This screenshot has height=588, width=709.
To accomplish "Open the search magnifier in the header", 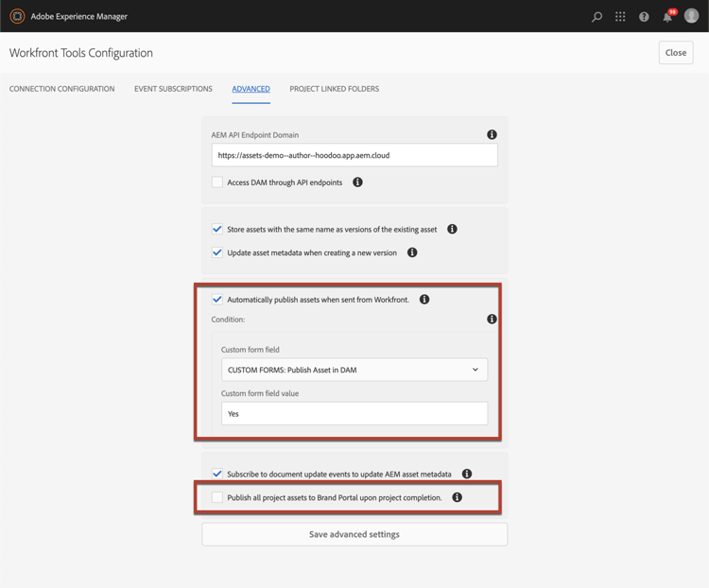I will coord(597,17).
